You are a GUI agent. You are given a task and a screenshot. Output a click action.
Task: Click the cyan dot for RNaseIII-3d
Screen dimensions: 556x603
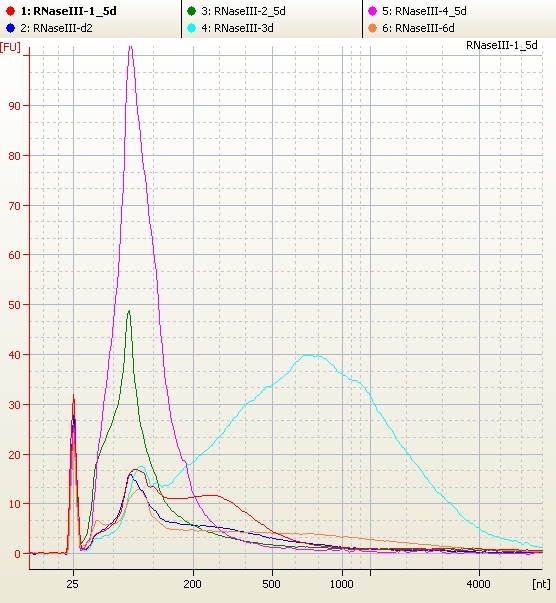click(191, 28)
